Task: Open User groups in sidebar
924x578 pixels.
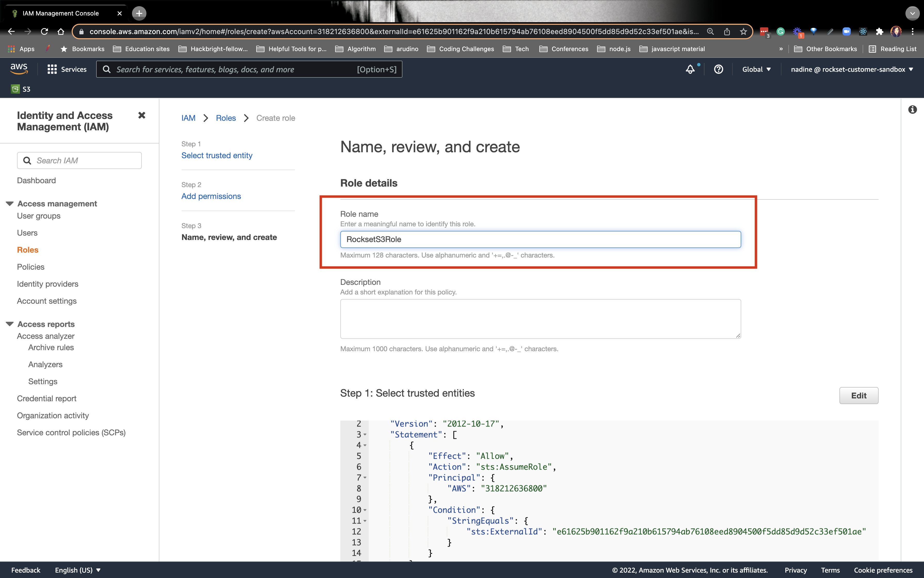Action: tap(39, 216)
